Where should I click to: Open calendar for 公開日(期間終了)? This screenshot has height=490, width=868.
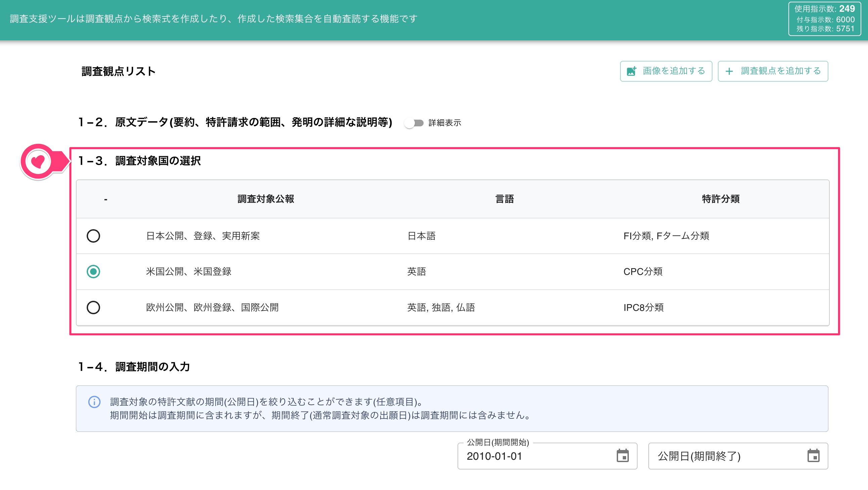pyautogui.click(x=813, y=456)
